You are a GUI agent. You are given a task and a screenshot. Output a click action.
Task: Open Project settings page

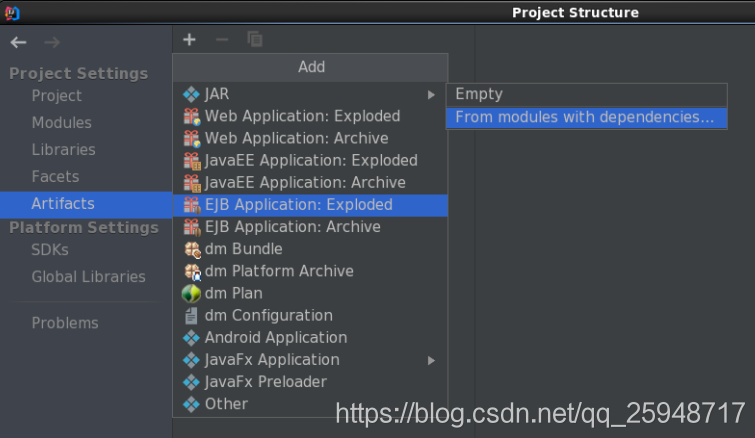57,96
